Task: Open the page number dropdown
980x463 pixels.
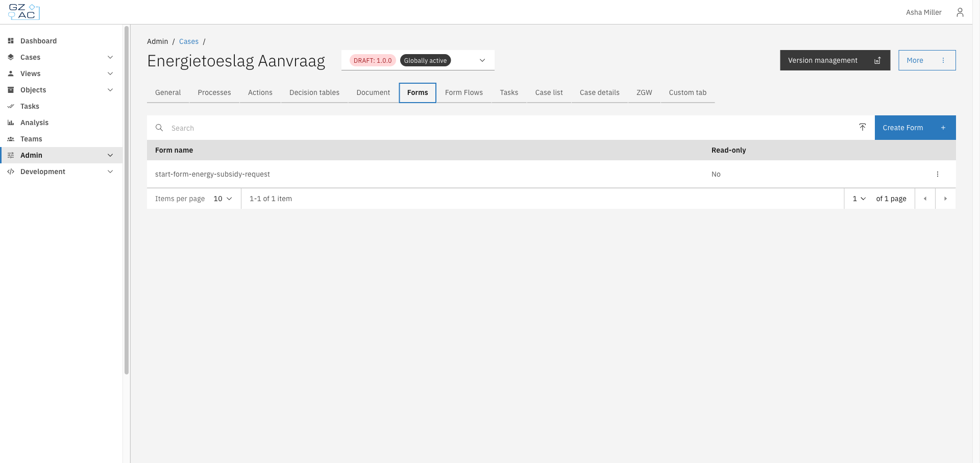Action: [x=859, y=199]
